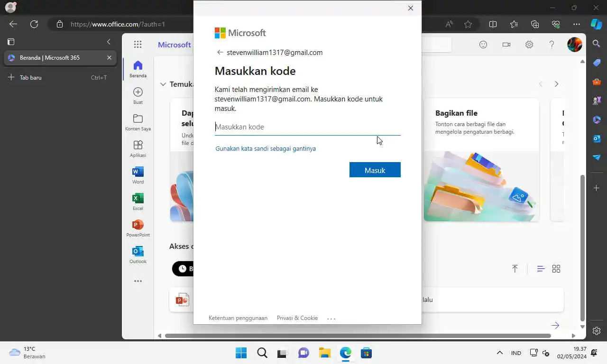Open Aplikasi in the Office sidebar
The image size is (607, 364).
[138, 148]
